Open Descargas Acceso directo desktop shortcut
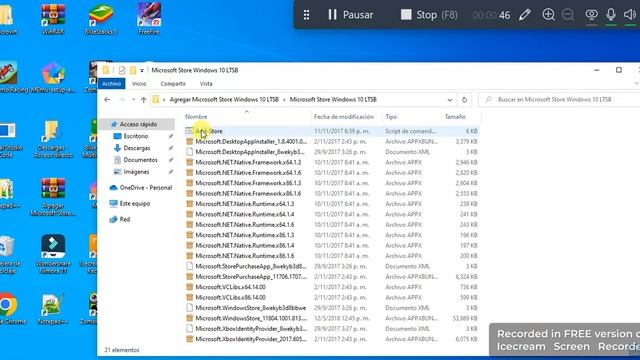640x360 pixels. [53, 140]
